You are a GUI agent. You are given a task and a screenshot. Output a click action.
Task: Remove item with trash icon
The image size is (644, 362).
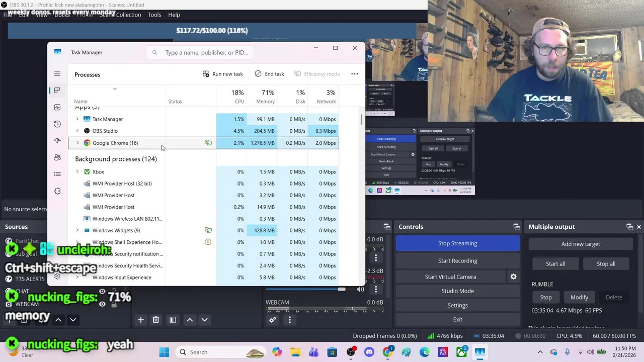point(156,320)
